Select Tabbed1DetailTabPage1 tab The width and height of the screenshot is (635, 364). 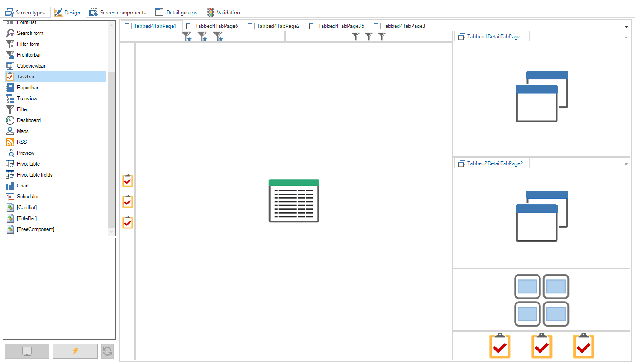(x=491, y=37)
